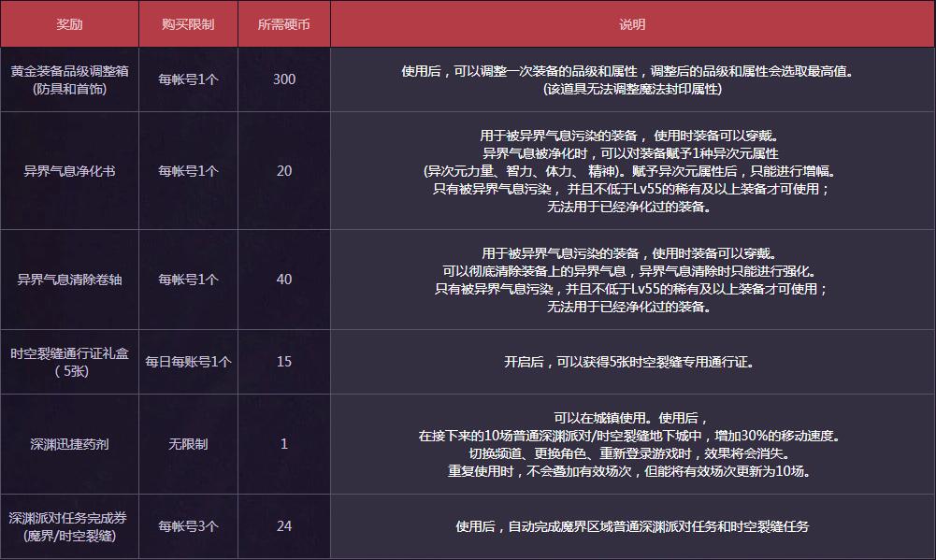The width and height of the screenshot is (936, 560).
Task: Click the 异界气息净化书 reward name
Action: click(x=69, y=171)
